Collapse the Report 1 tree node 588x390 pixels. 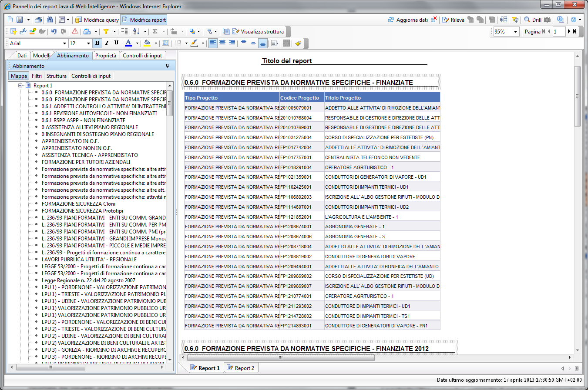(x=20, y=85)
